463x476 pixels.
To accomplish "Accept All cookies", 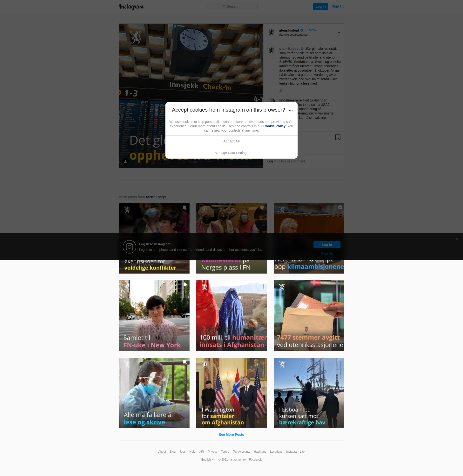I will [231, 141].
